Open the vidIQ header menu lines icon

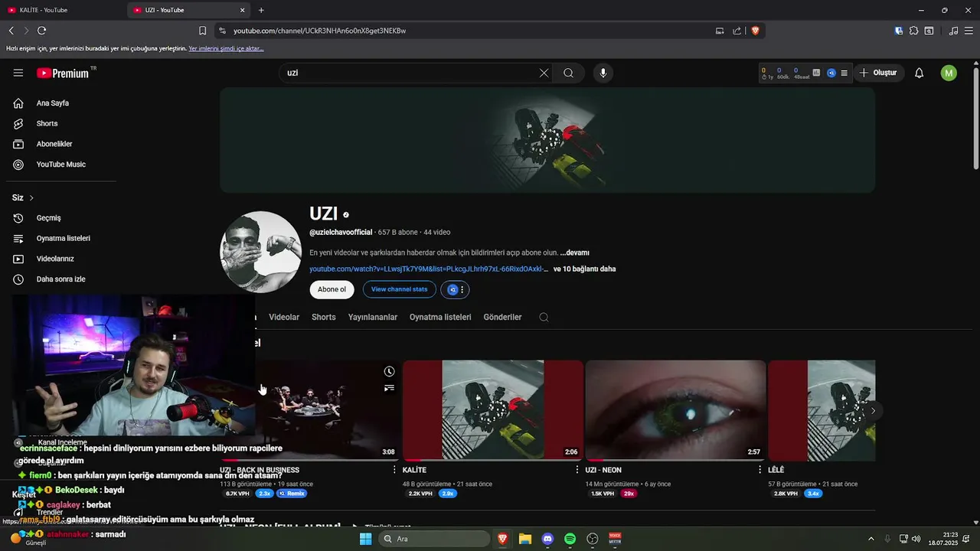[x=844, y=73]
